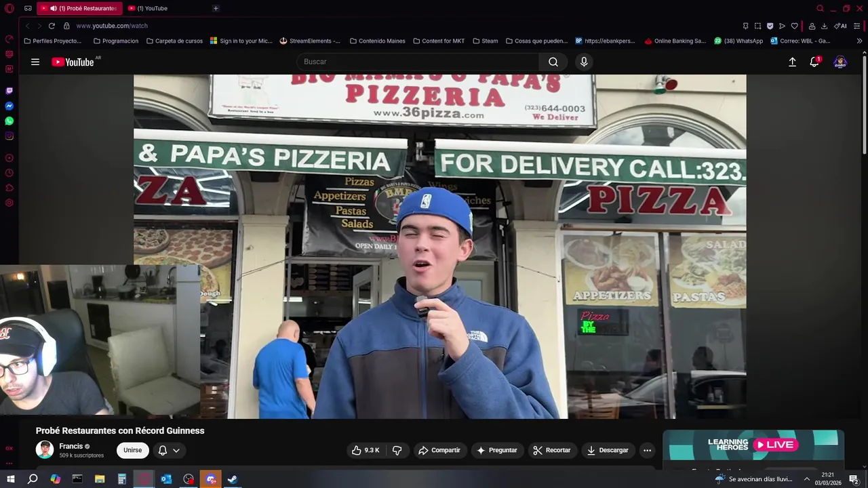This screenshot has height=488, width=868.
Task: Open Twitch in Opera sidebar
Action: 9,91
